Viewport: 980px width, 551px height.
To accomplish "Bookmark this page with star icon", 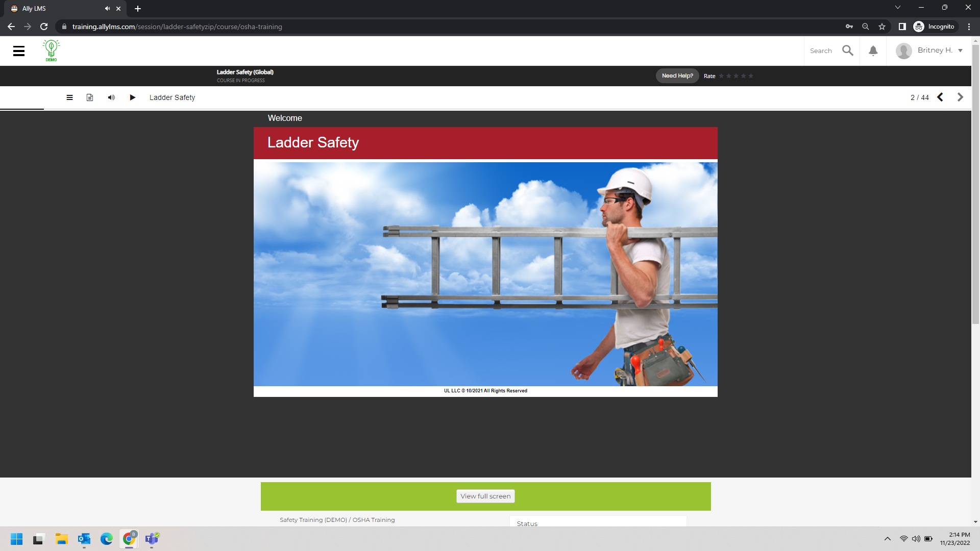I will coord(882,27).
